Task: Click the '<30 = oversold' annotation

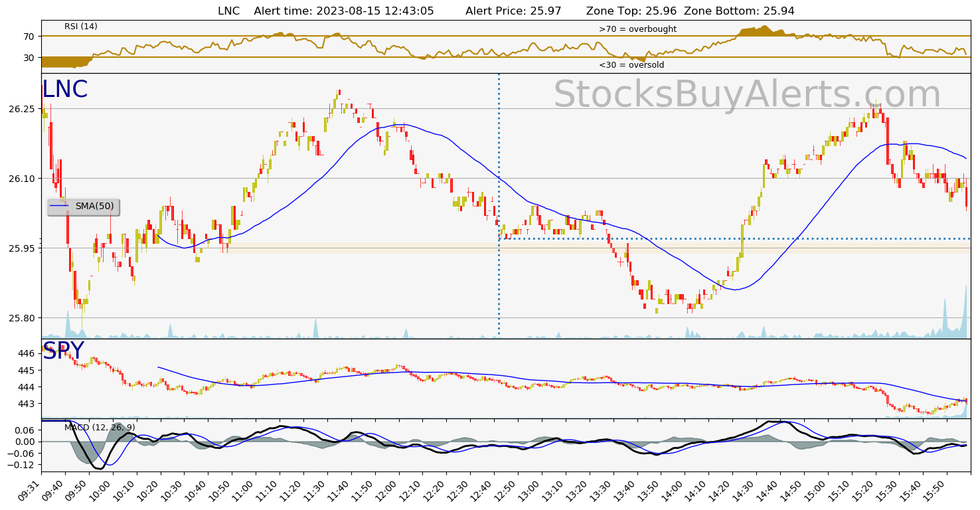Action: [x=631, y=65]
